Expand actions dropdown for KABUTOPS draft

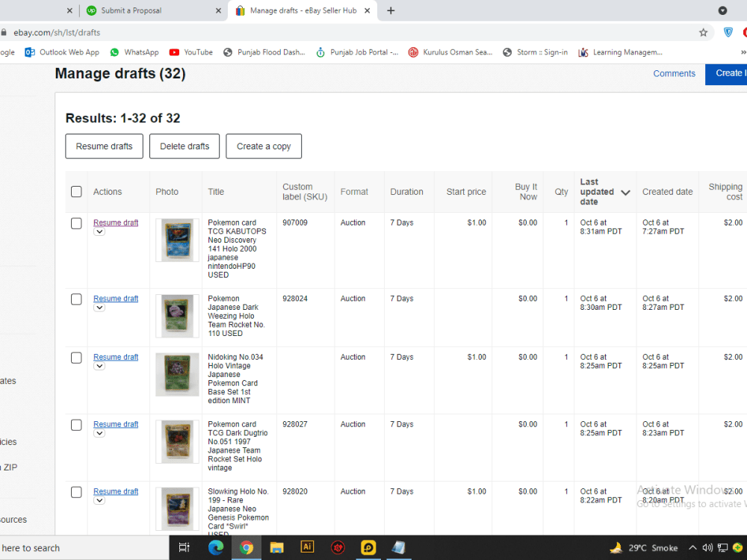99,232
